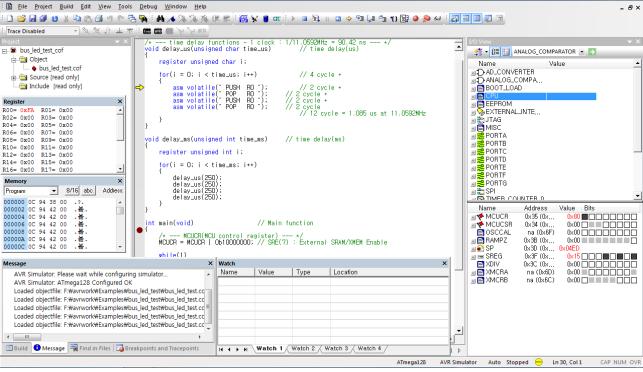Select PORTA in the I/O View list
The width and height of the screenshot is (643, 372).
click(x=496, y=136)
